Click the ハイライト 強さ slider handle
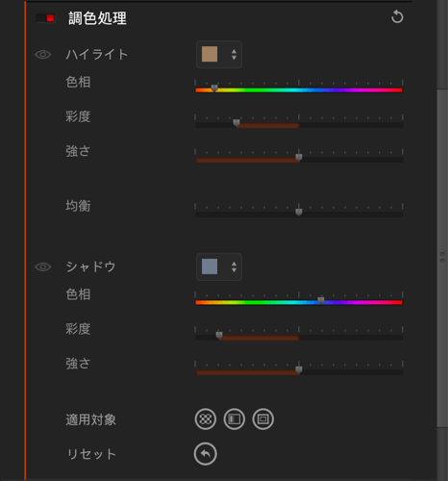 (299, 157)
